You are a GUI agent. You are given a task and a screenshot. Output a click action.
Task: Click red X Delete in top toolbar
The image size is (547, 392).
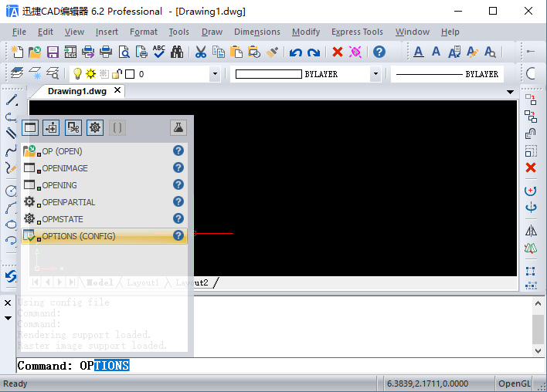pos(338,52)
